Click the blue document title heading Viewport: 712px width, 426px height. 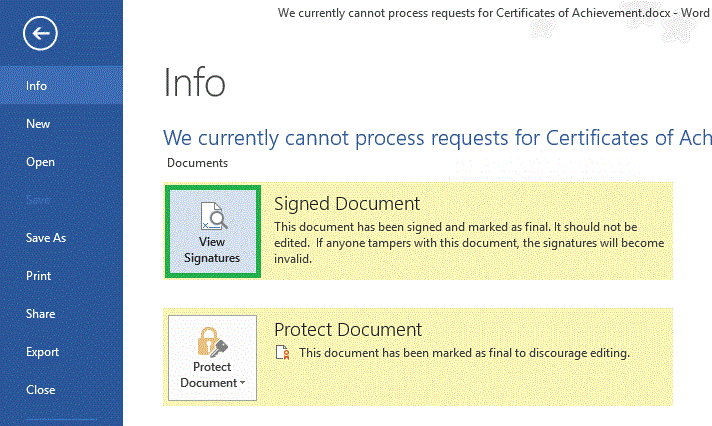point(437,137)
